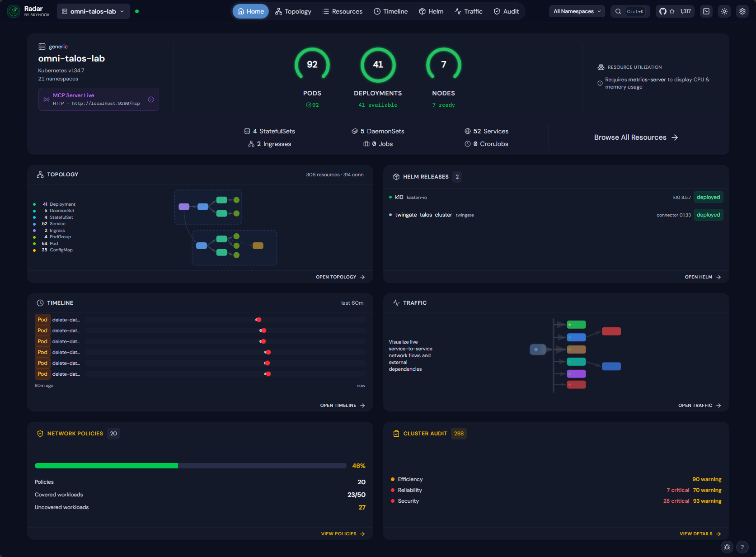Click the first timeline red event marker
This screenshot has width=756, height=557.
tap(258, 320)
